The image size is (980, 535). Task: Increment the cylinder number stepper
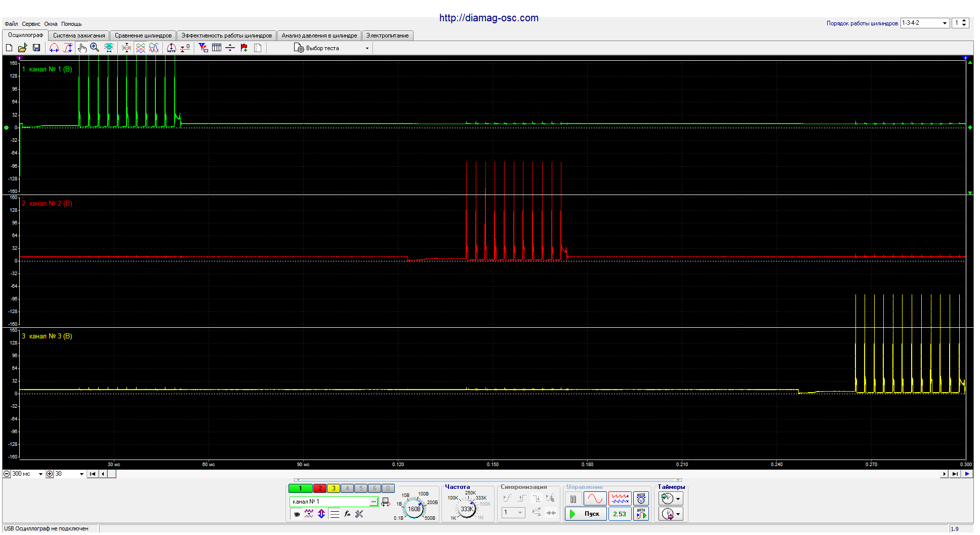964,21
